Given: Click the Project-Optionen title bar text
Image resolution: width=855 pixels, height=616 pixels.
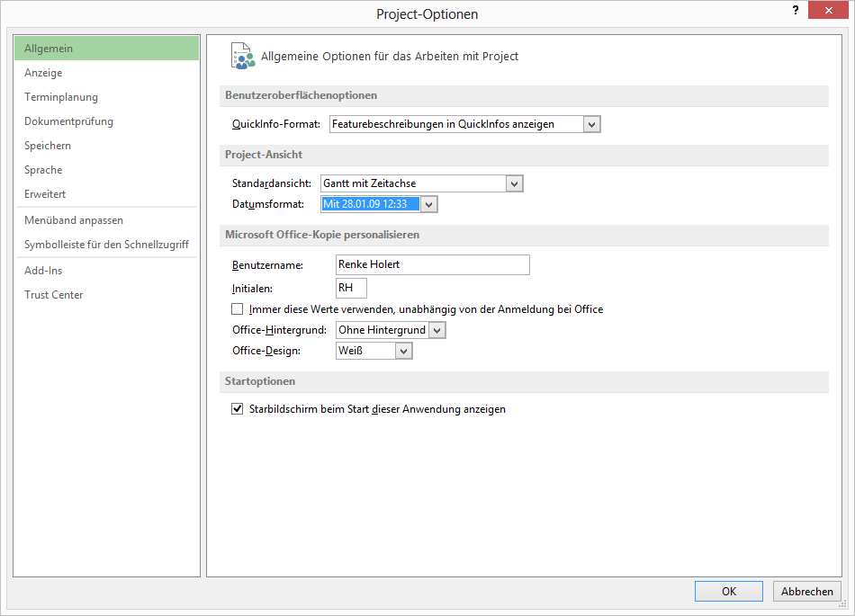Looking at the screenshot, I should tap(427, 14).
